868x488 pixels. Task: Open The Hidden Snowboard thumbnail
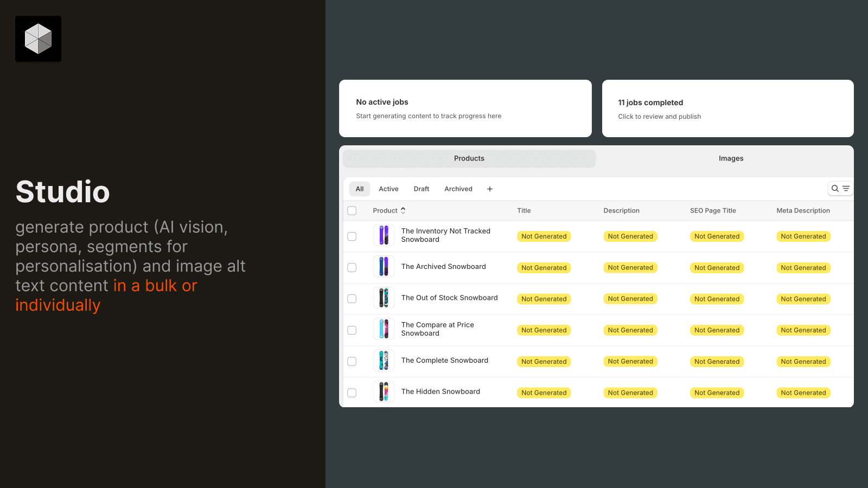click(x=384, y=391)
